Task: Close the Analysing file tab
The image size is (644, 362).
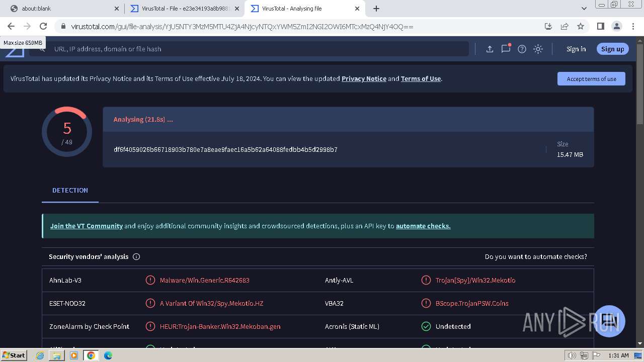Action: 358,9
